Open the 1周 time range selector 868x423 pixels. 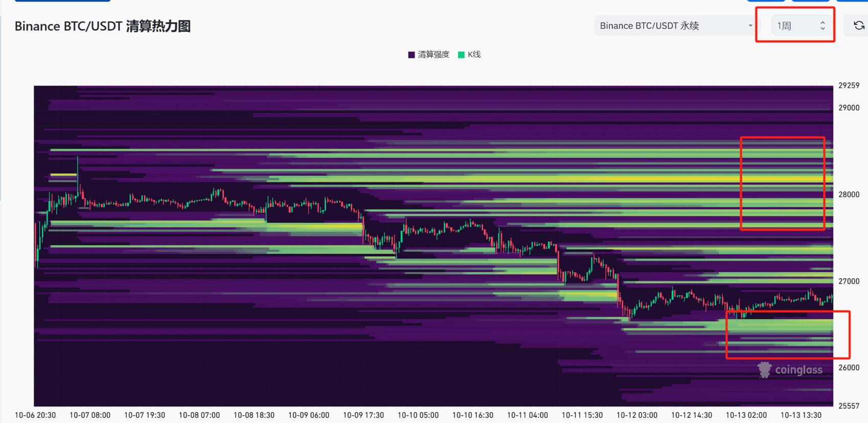[x=801, y=26]
